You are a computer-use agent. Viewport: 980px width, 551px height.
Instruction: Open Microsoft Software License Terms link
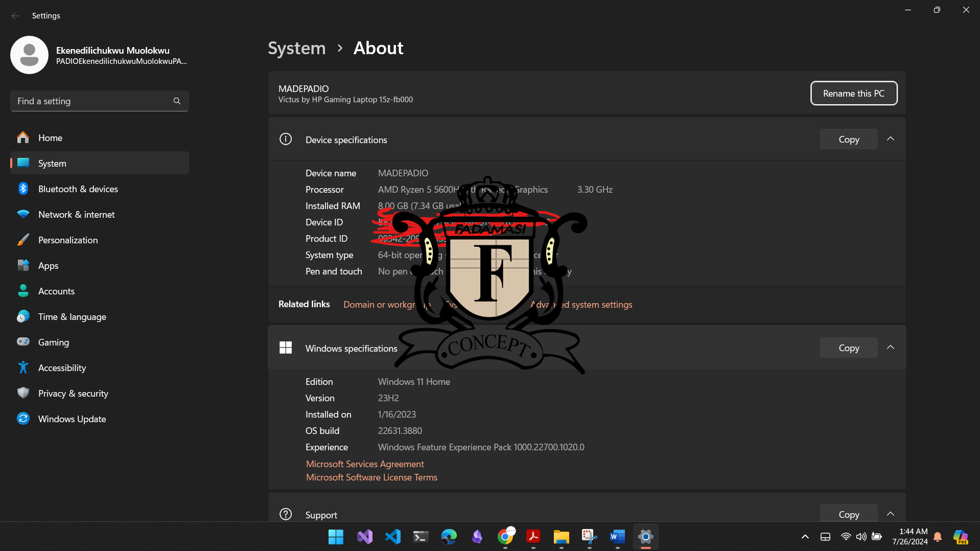(x=371, y=477)
